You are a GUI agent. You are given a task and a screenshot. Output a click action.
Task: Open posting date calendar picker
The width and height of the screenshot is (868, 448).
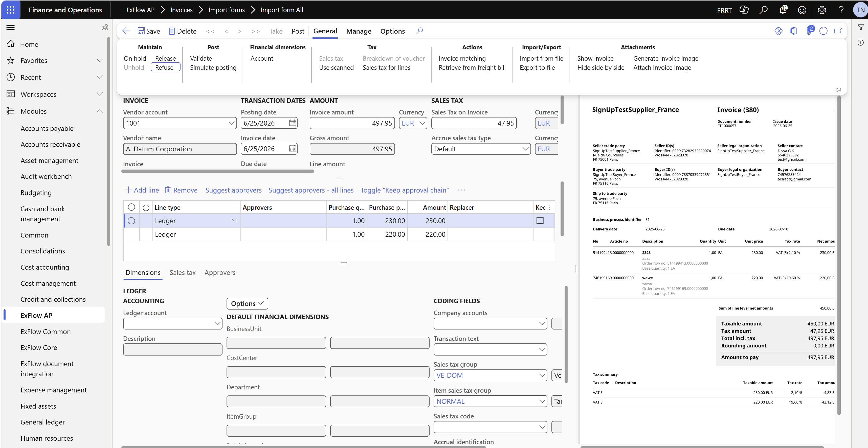293,123
